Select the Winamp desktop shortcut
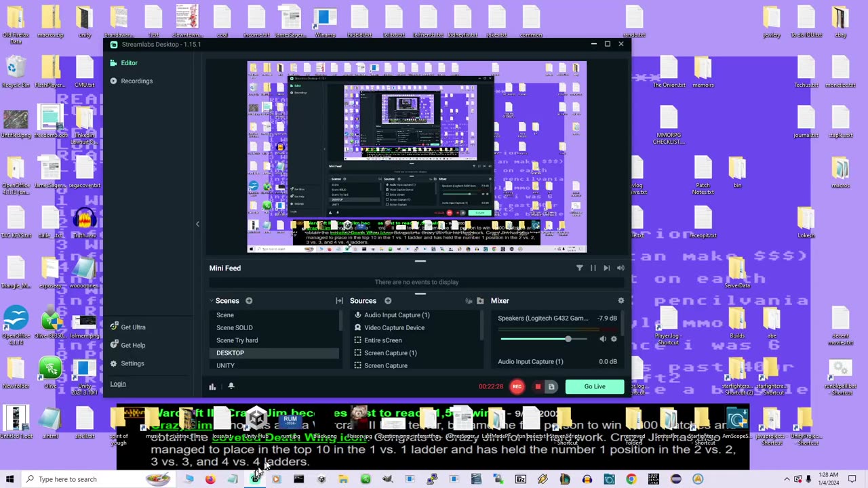The height and width of the screenshot is (488, 868). (x=324, y=20)
